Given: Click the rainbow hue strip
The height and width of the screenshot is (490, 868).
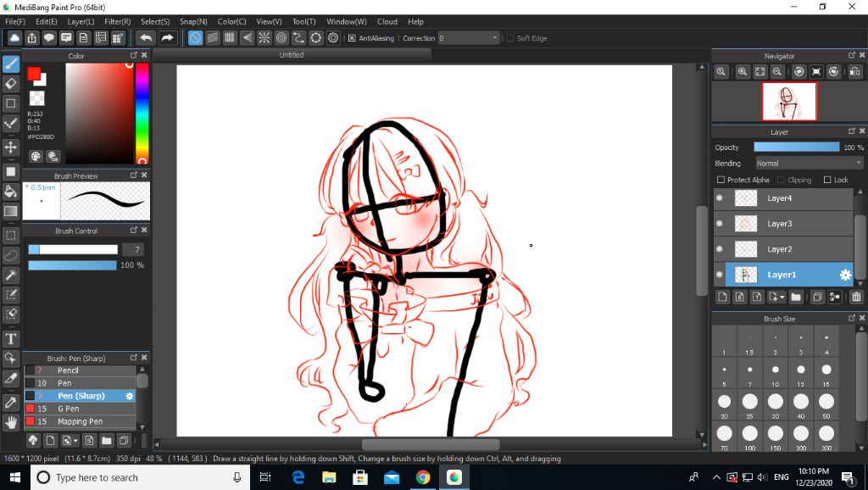Looking at the screenshot, I should pos(142,113).
